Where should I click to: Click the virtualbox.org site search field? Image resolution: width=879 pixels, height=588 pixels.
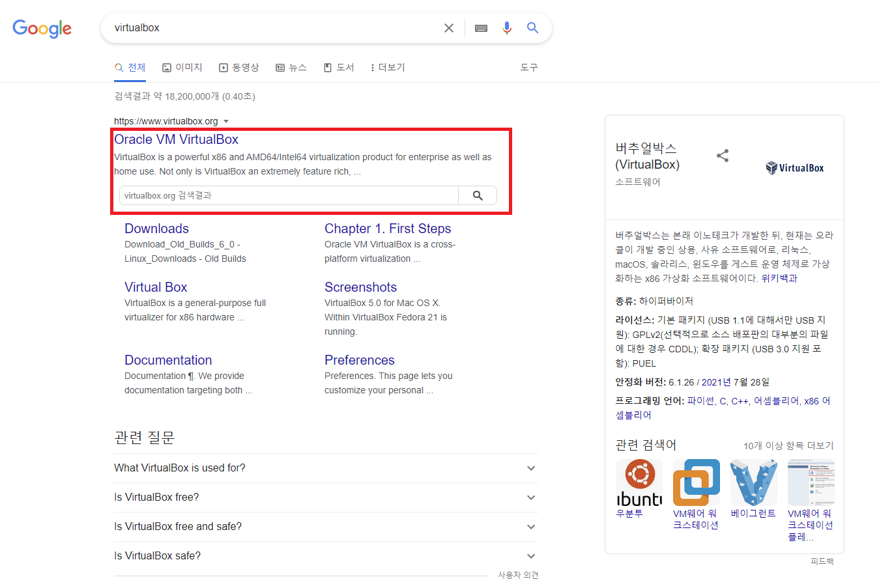289,195
